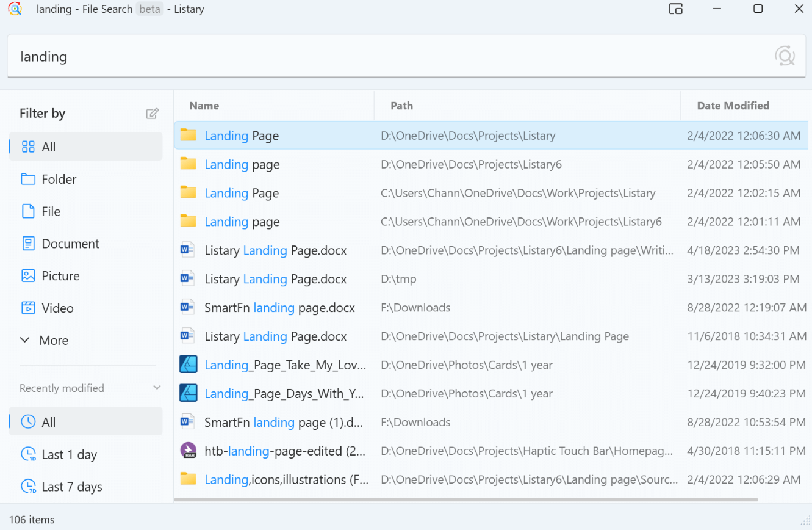Click folder icon of Landing,icons,illustrations

(189, 479)
